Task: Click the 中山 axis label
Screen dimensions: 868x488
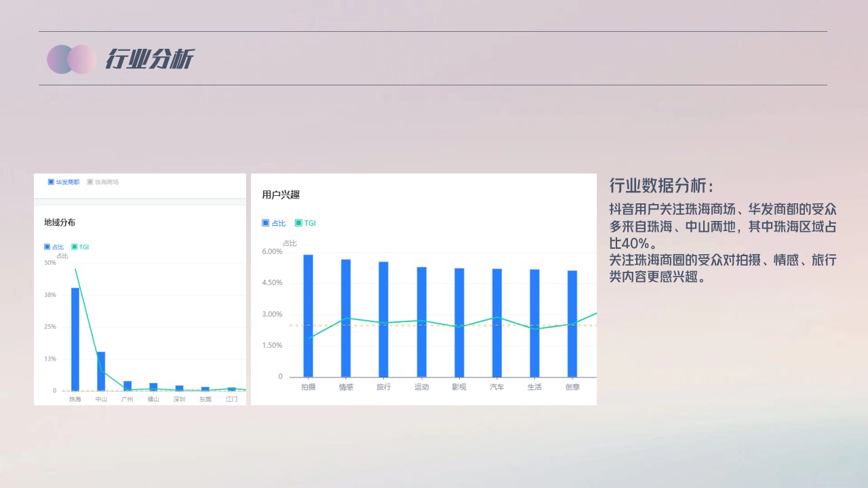Action: pos(101,399)
